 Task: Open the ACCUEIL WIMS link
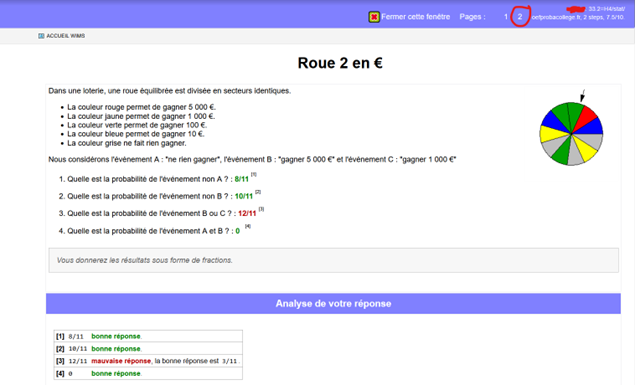tap(66, 36)
